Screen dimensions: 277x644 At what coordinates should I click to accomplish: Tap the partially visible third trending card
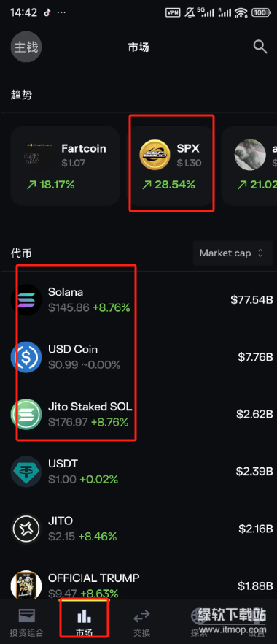pyautogui.click(x=249, y=166)
